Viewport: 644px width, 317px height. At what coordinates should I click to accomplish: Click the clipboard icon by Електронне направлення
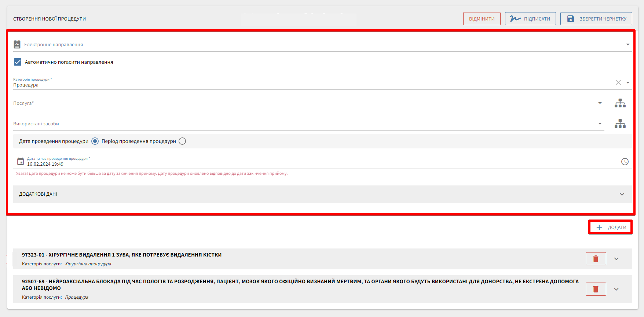[x=17, y=44]
